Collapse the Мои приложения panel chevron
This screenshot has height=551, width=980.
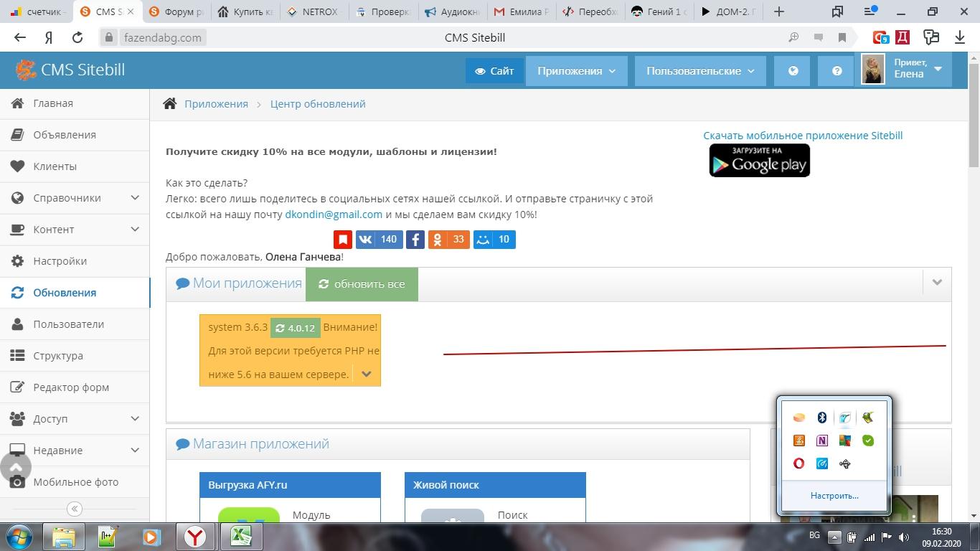pyautogui.click(x=936, y=283)
